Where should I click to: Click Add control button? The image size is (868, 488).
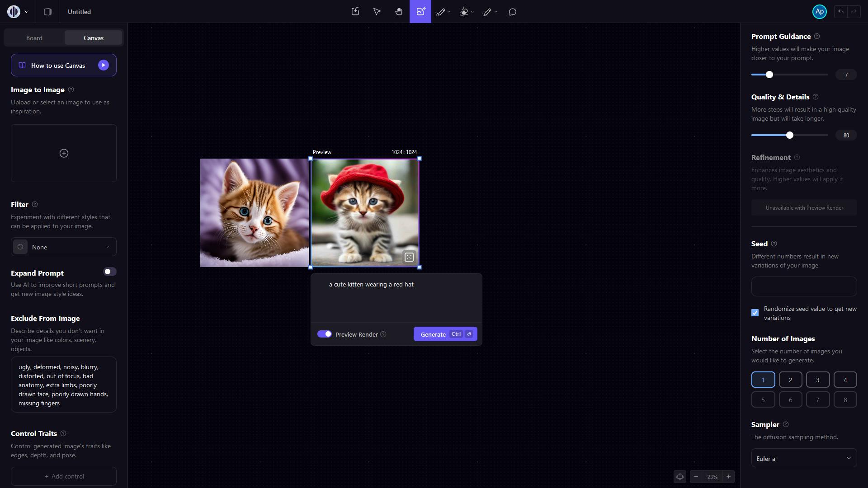coord(64,476)
